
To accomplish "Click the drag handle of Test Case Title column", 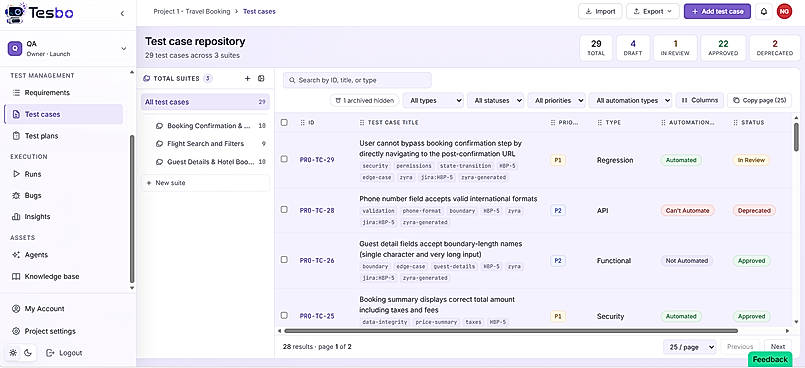I will pyautogui.click(x=362, y=123).
